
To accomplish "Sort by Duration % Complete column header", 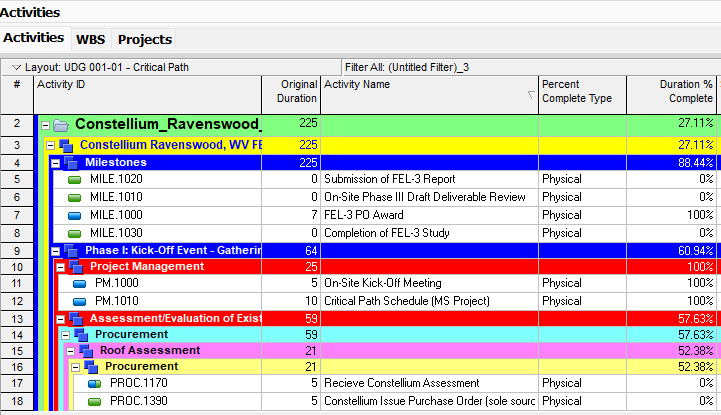I will click(671, 95).
